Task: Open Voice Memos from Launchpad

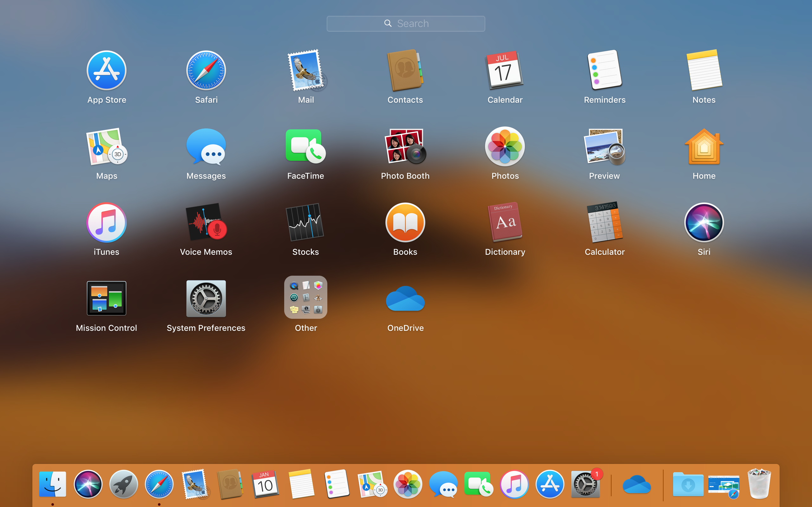Action: pyautogui.click(x=206, y=222)
